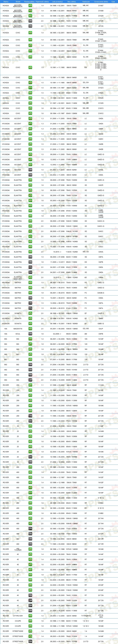Click the Opis column header
The height and width of the screenshot is (644, 118).
coord(113,2)
